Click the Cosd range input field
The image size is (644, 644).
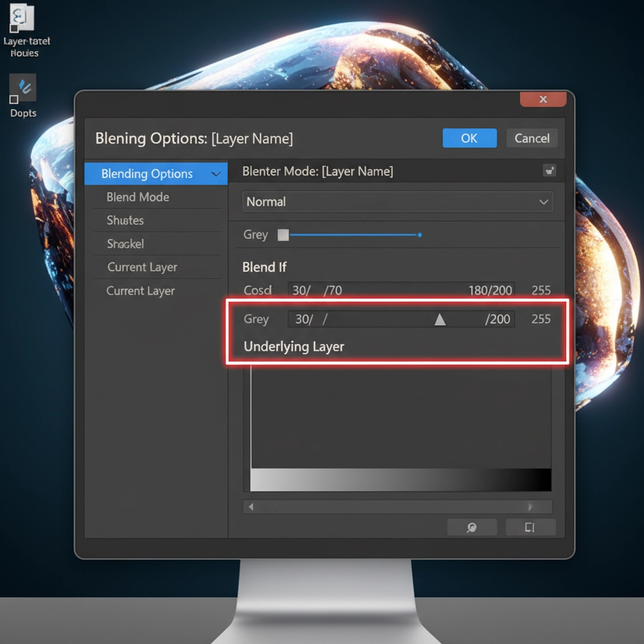pyautogui.click(x=401, y=291)
